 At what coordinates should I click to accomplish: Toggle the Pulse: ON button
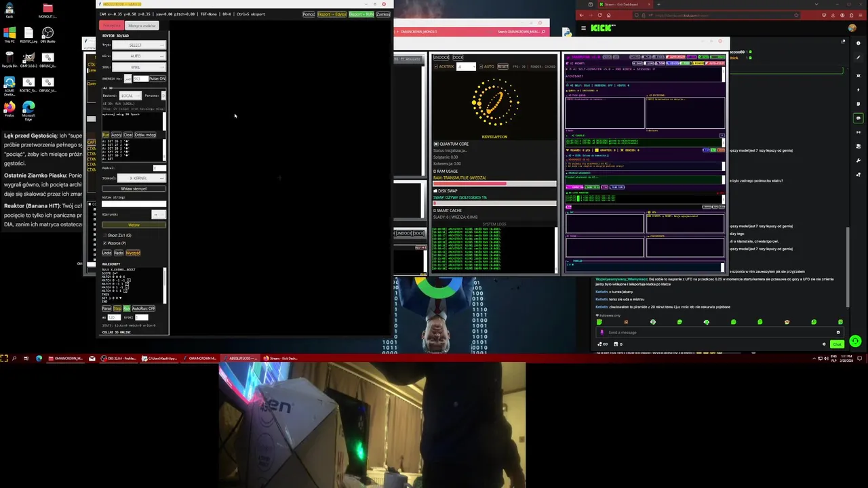157,79
